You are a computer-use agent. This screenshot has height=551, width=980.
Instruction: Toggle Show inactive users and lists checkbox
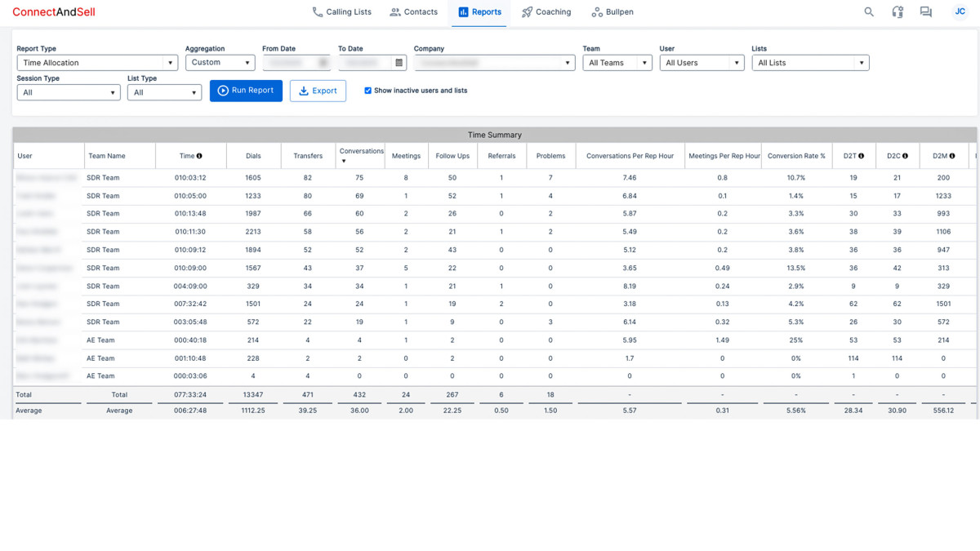[367, 91]
